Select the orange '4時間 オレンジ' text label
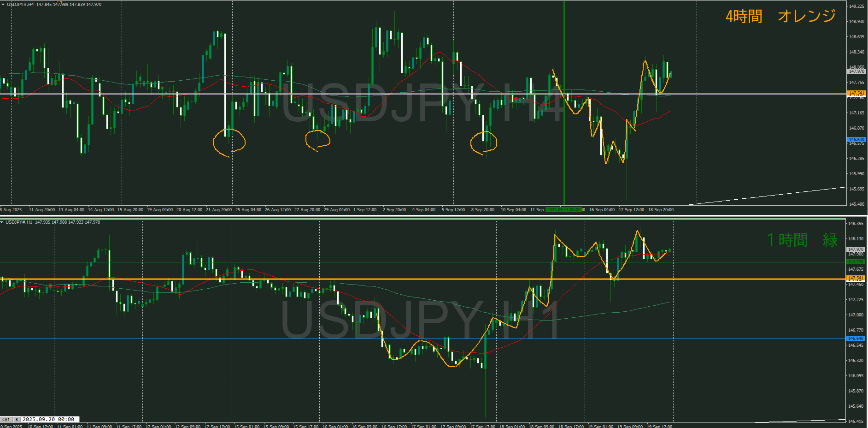 780,16
